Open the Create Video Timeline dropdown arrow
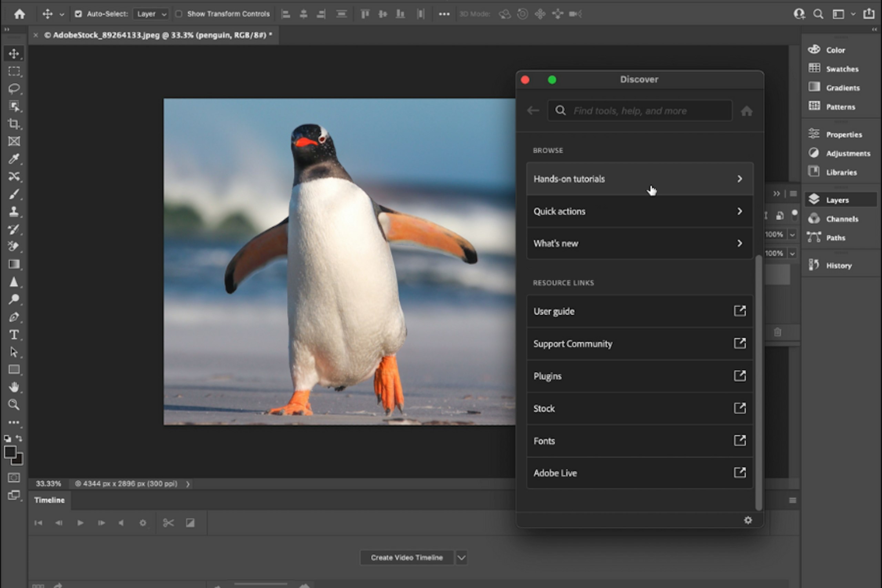Viewport: 882px width, 588px height. point(461,558)
